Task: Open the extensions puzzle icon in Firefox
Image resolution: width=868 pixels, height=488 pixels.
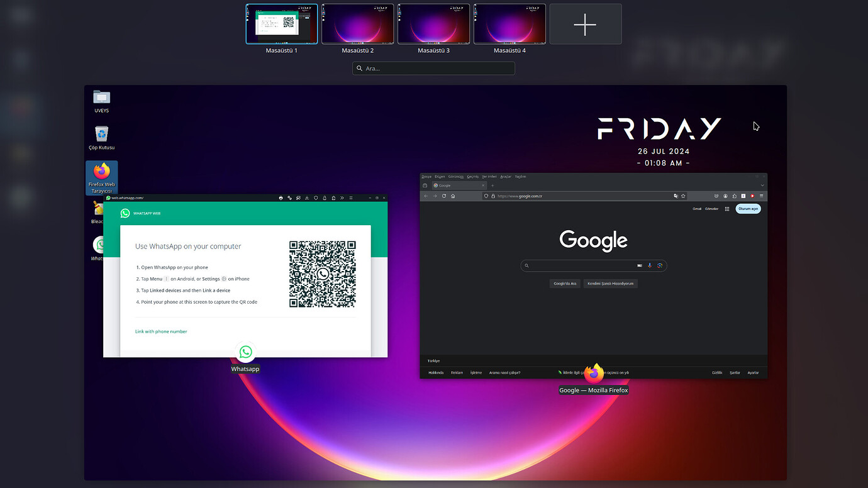Action: [734, 196]
